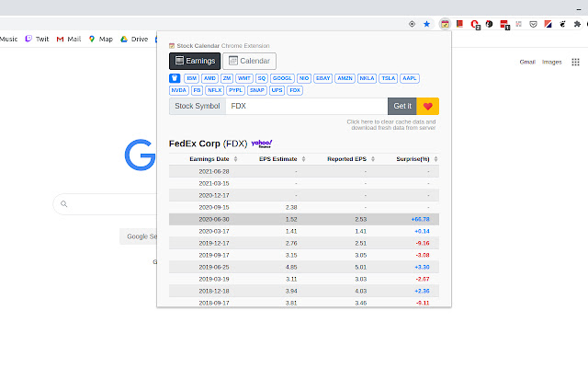Select the AAPL symbol tag
Viewport: 588px width, 368px height.
pyautogui.click(x=410, y=78)
